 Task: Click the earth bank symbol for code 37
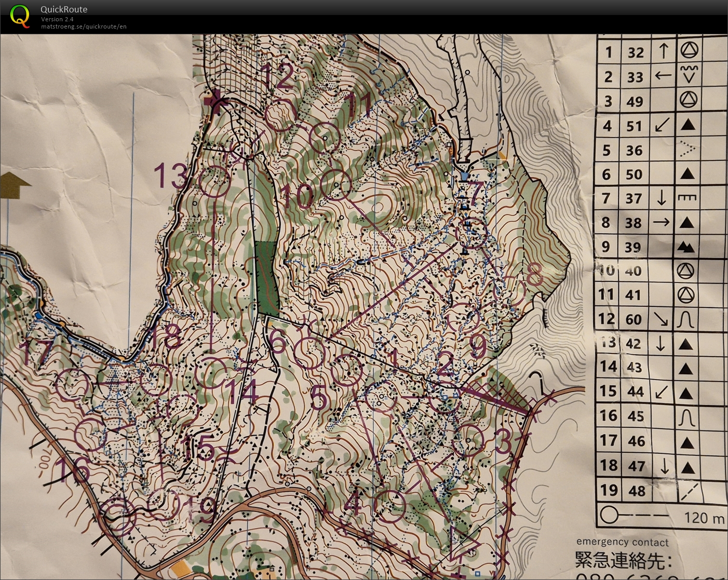pyautogui.click(x=687, y=198)
